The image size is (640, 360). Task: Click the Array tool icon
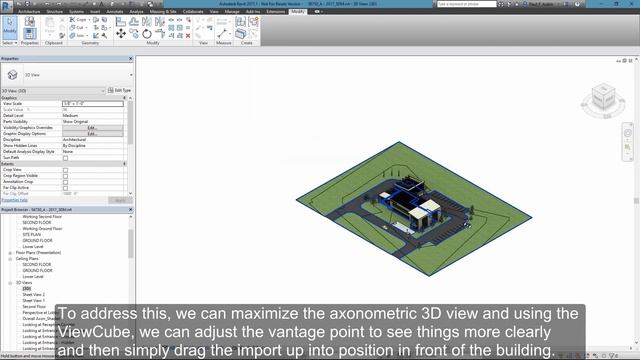(171, 28)
